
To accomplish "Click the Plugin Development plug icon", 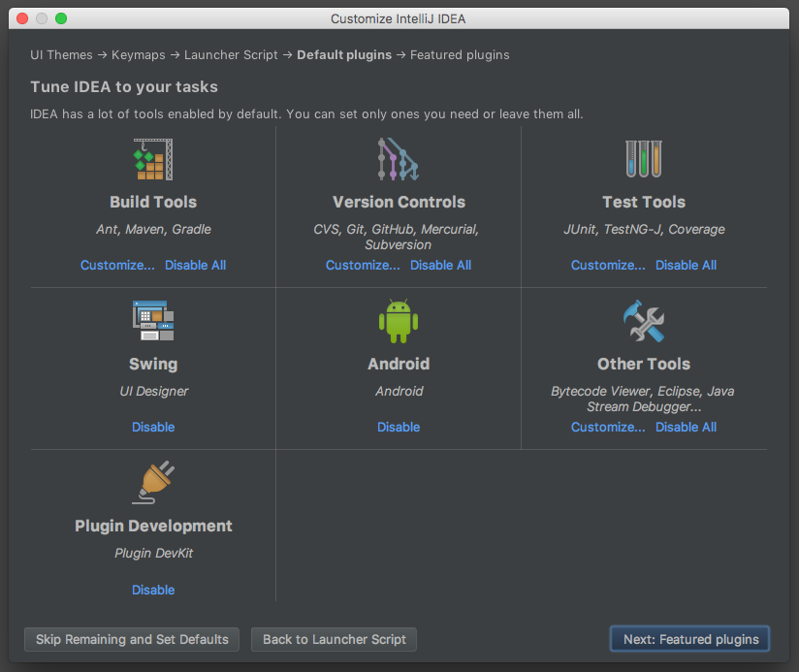I will 153,483.
